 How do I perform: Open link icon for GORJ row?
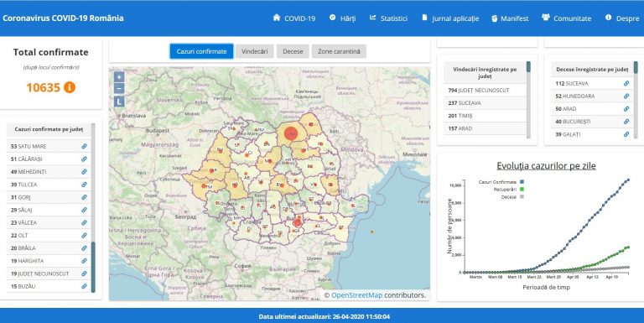point(84,197)
